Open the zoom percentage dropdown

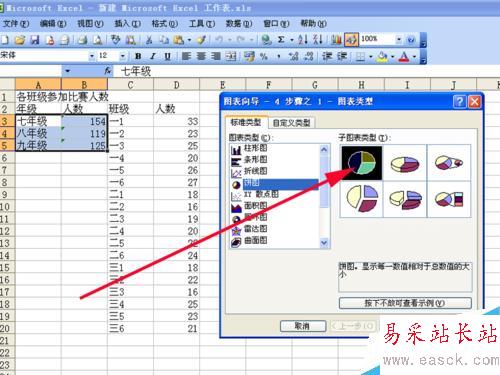click(399, 40)
